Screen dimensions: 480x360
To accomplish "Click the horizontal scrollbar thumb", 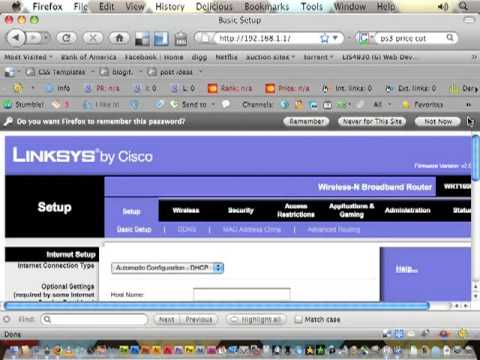I will pyautogui.click(x=217, y=305).
